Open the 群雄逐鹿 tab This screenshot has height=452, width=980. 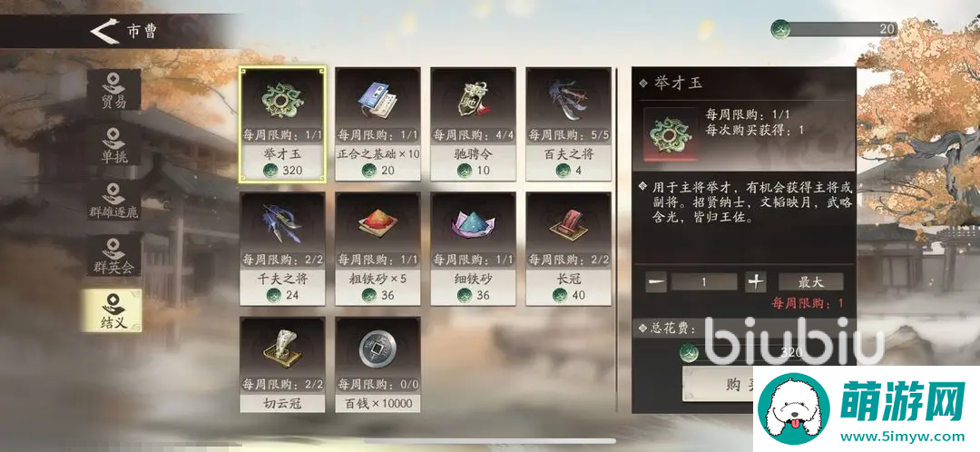tap(113, 200)
